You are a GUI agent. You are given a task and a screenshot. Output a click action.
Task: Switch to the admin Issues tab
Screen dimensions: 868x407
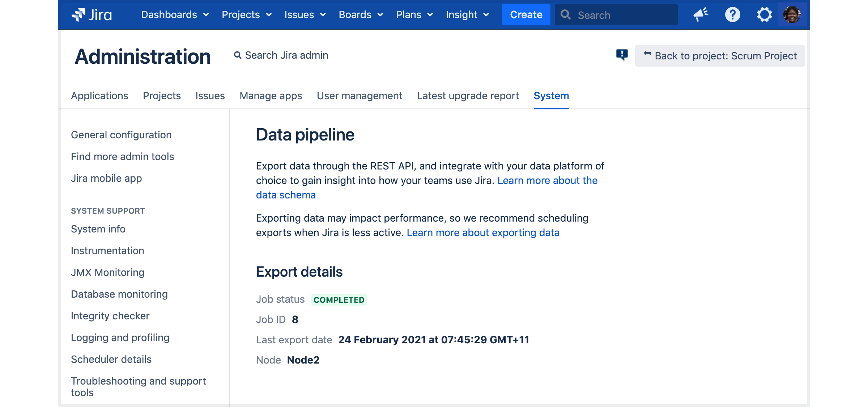pos(210,96)
